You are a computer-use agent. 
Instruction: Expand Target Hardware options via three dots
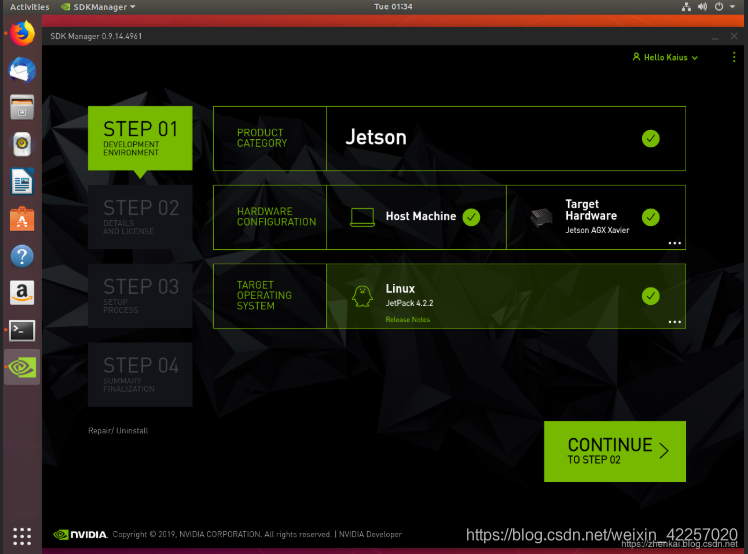[675, 243]
